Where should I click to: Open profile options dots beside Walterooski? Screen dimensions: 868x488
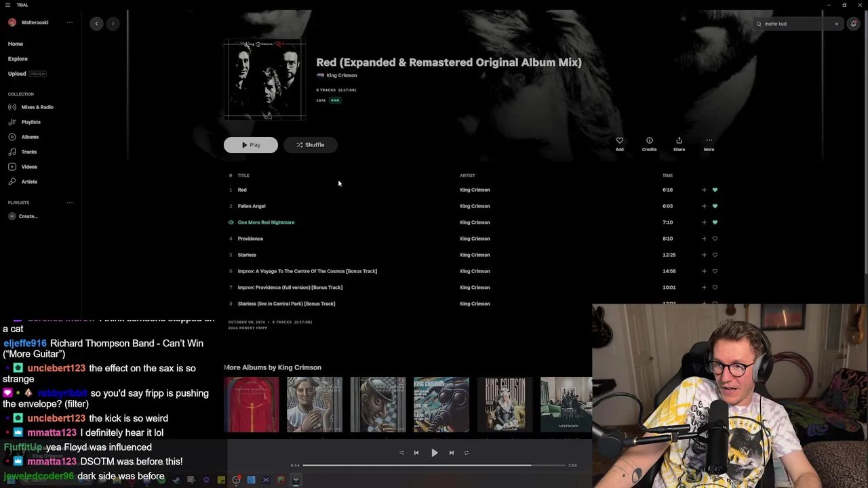pos(69,22)
